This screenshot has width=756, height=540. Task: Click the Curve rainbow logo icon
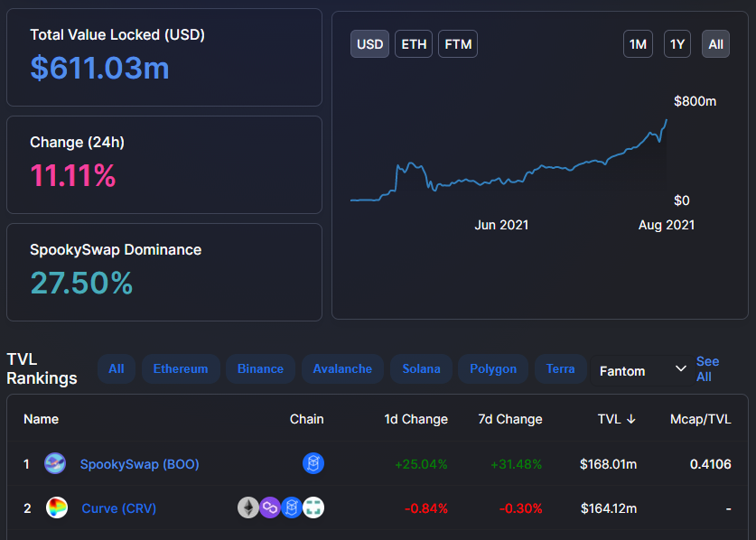(x=57, y=507)
